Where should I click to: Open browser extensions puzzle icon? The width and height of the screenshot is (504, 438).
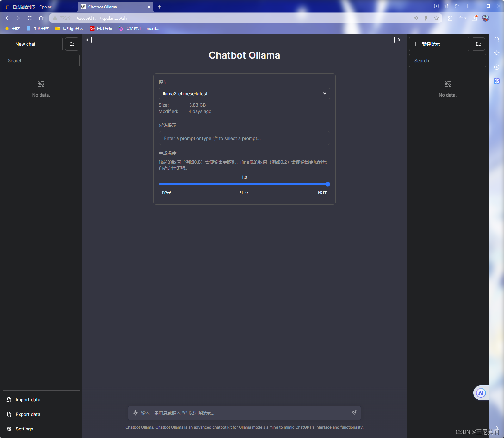point(450,18)
